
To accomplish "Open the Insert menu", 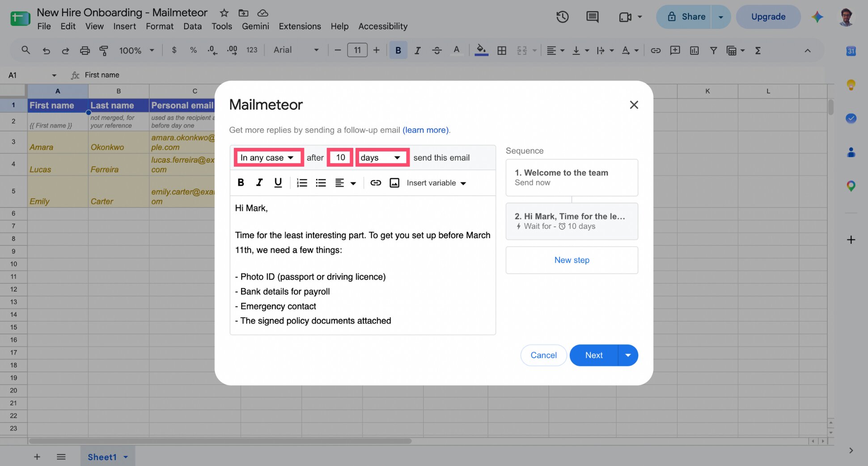I will 124,26.
